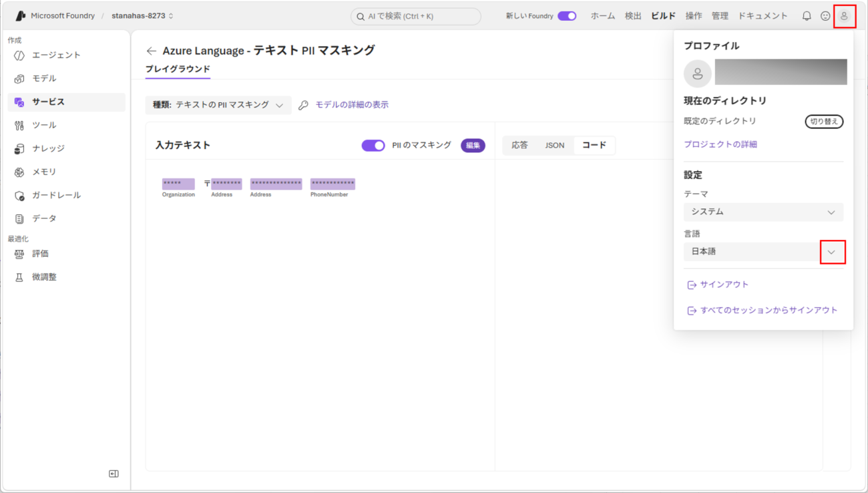Open the プロジェクトの詳細 link
868x493 pixels.
pos(720,144)
